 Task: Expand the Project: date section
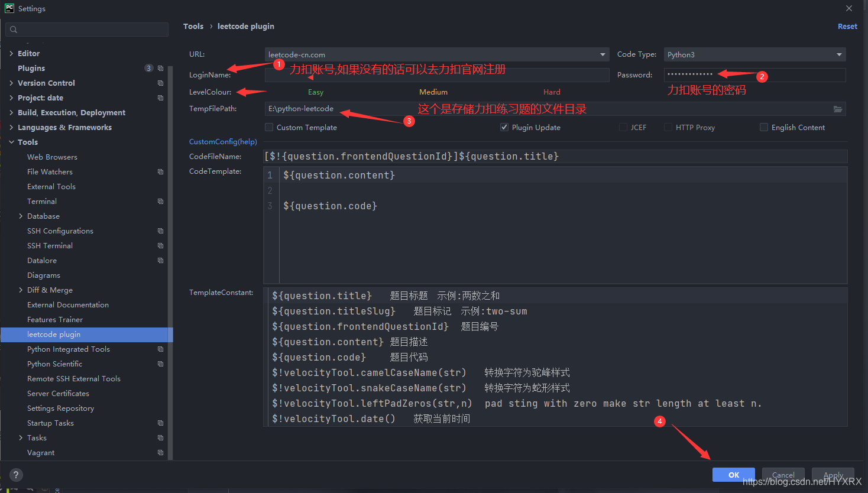(x=11, y=98)
